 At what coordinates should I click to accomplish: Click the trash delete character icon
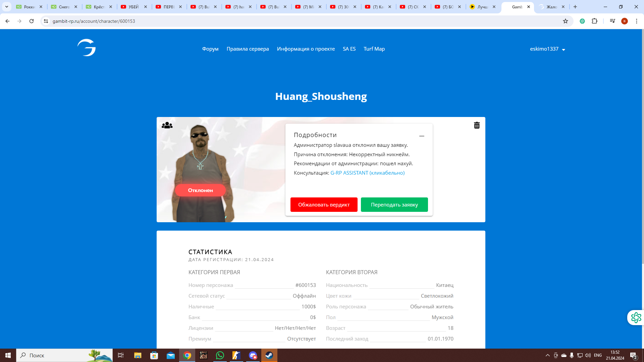477,125
